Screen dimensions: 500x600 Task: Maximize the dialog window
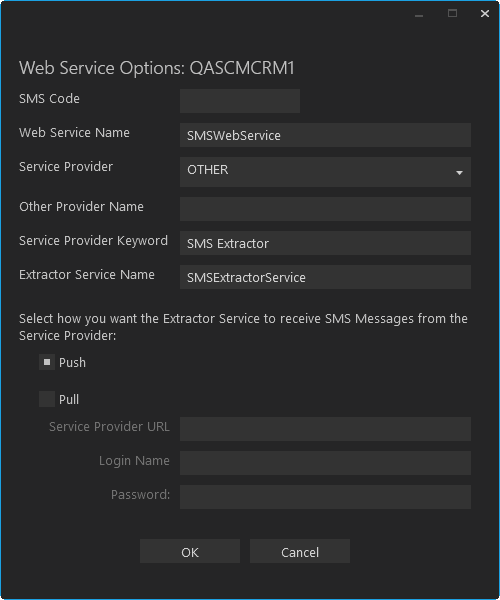point(452,14)
